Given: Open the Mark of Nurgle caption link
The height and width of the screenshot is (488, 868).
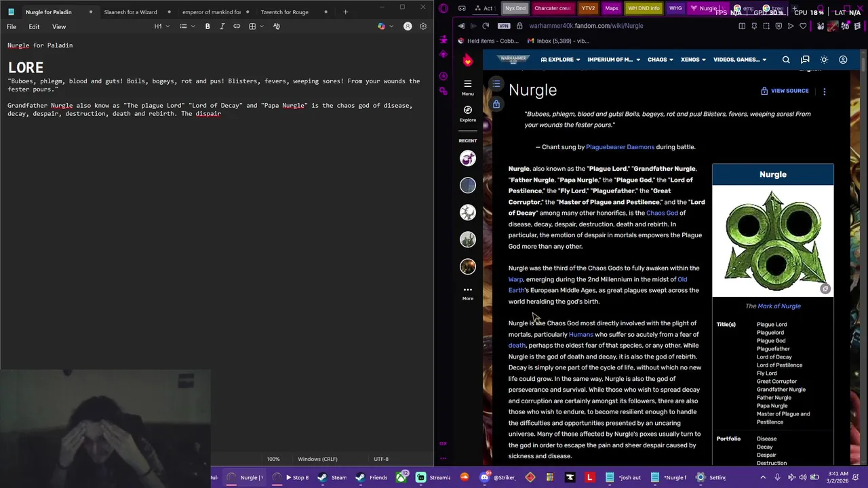Looking at the screenshot, I should click(x=779, y=306).
